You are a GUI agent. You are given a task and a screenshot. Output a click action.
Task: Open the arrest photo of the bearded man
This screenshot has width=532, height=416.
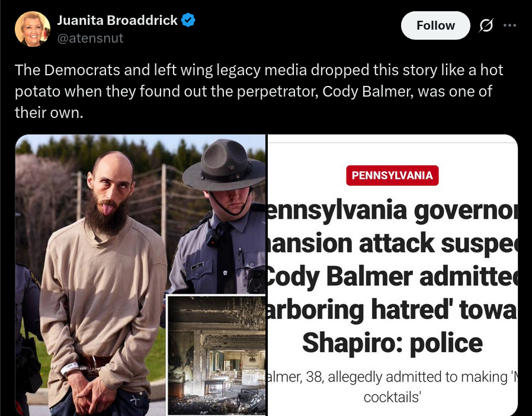pyautogui.click(x=140, y=275)
